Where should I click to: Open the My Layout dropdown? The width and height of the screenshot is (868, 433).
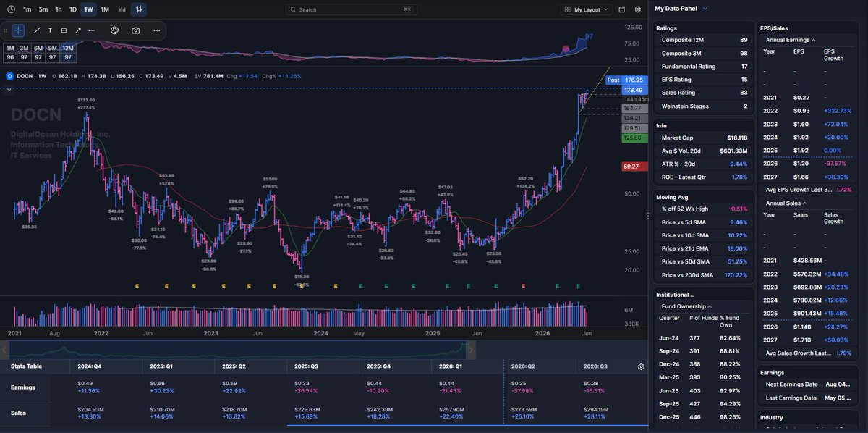point(586,9)
